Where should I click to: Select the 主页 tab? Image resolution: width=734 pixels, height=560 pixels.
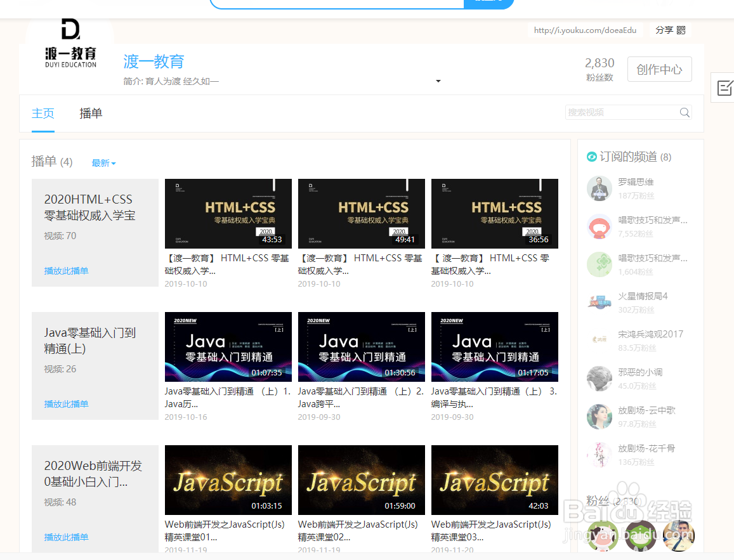tap(43, 114)
